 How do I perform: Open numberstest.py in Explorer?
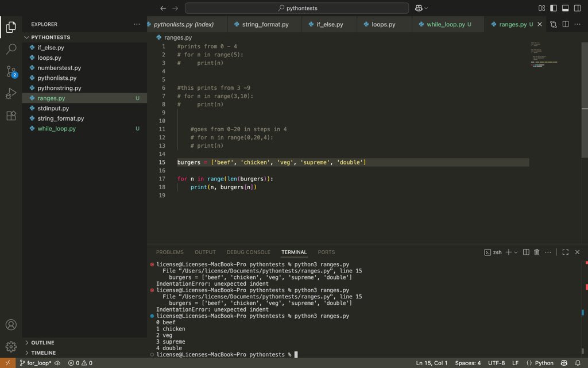85,68
